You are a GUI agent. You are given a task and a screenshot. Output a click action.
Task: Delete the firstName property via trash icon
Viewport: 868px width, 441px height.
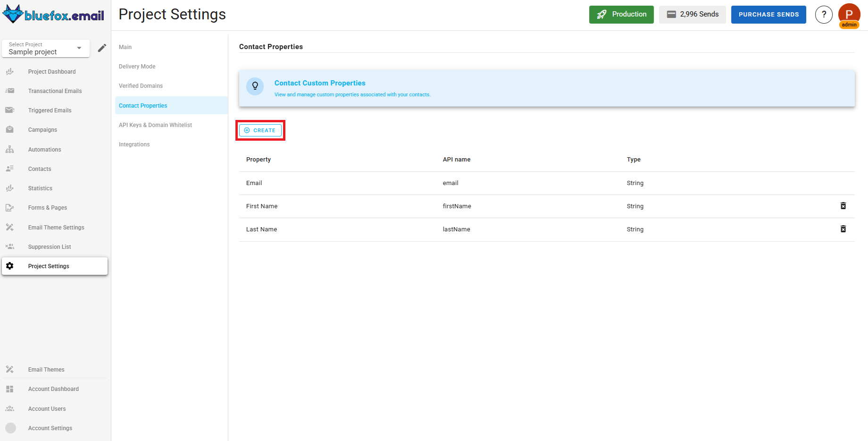pyautogui.click(x=843, y=206)
